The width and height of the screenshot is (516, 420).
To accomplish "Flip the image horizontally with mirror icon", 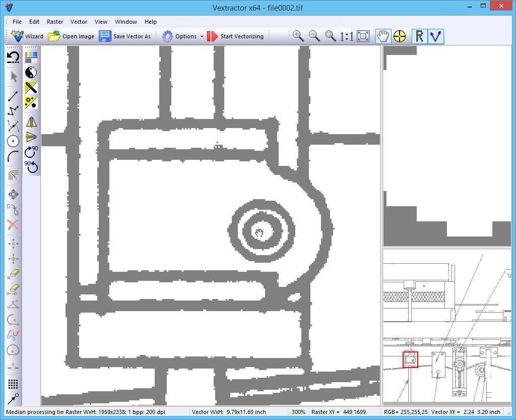I will pos(31,122).
